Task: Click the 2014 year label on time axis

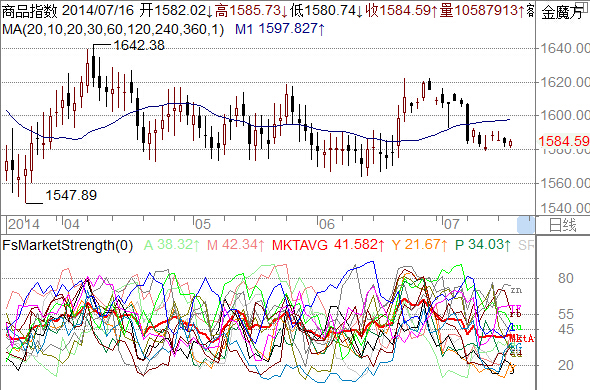Action: [x=24, y=224]
